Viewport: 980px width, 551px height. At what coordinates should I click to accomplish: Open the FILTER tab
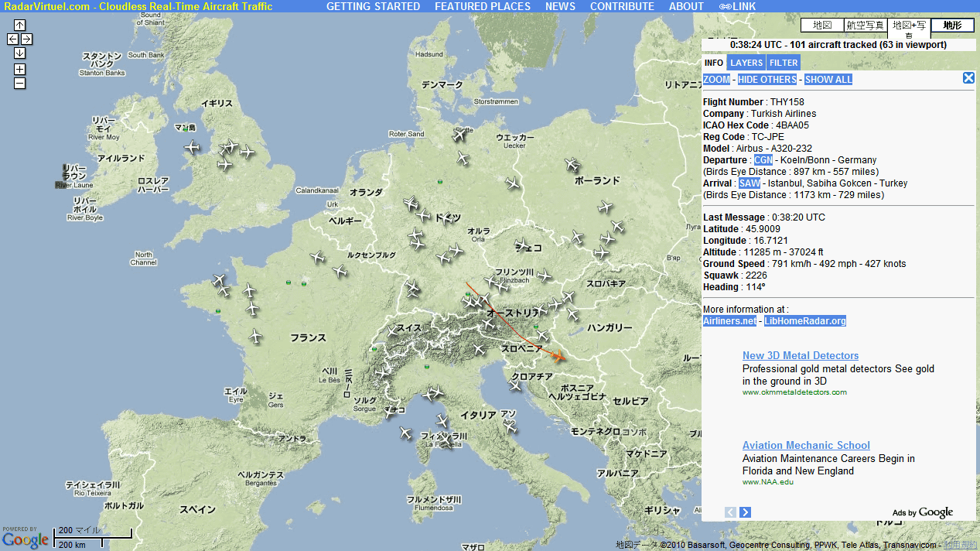pos(784,63)
